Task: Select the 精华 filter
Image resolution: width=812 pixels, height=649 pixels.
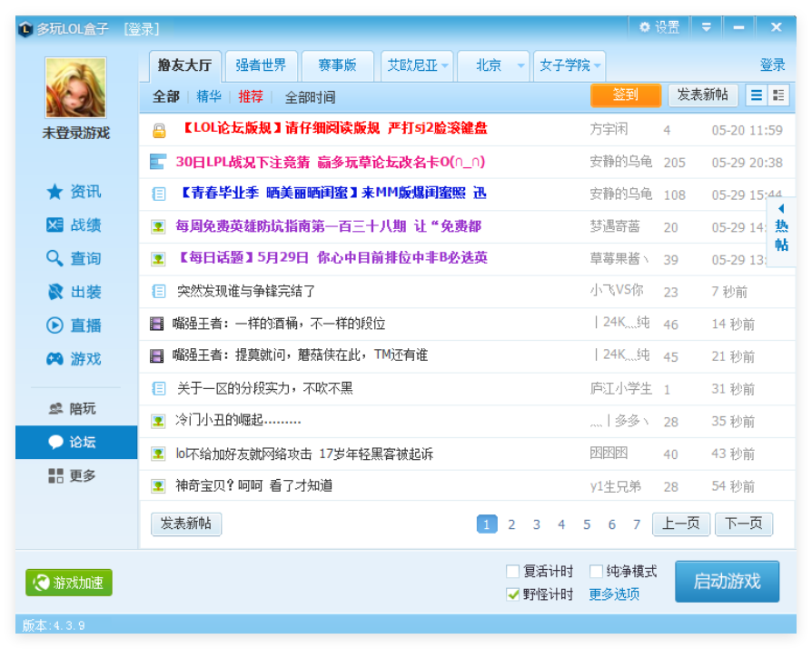Action: coord(209,96)
